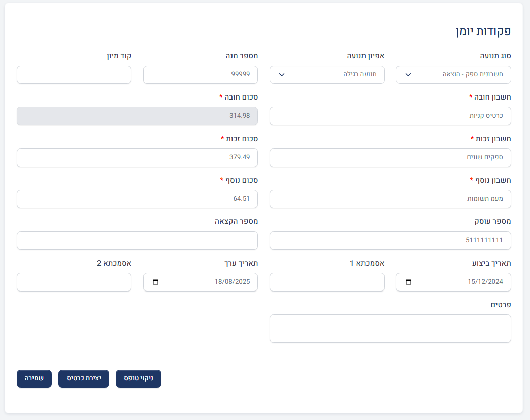Image resolution: width=530 pixels, height=420 pixels.
Task: Clear the form with ניקוי טופס
Action: [138, 379]
